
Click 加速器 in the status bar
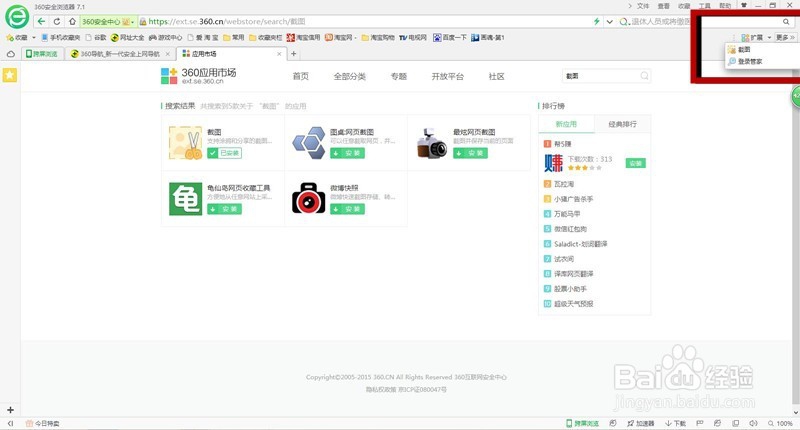point(640,423)
